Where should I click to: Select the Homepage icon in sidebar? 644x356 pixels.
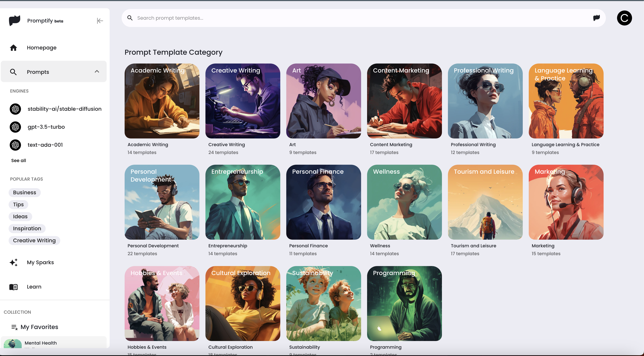[13, 48]
